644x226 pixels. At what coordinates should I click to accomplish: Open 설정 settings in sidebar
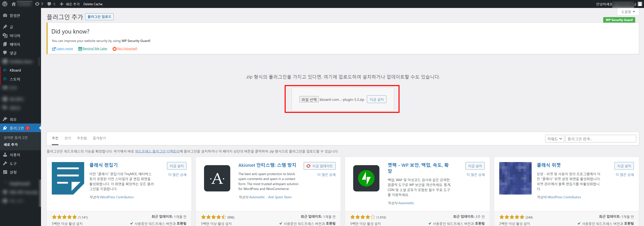point(13,172)
